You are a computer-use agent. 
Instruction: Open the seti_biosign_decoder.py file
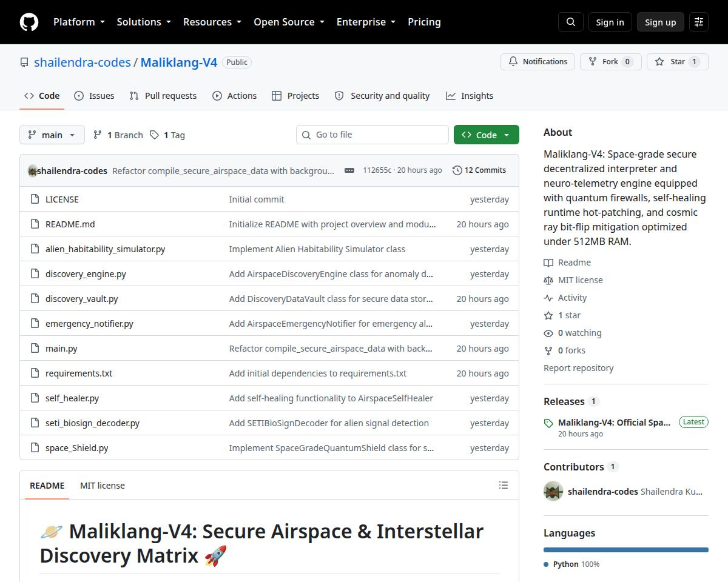click(x=92, y=423)
